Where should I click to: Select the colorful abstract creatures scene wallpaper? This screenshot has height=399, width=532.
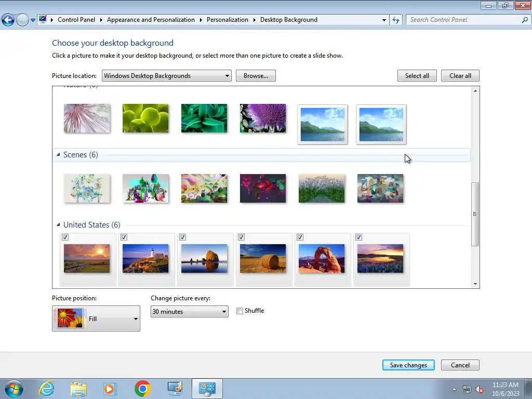click(145, 188)
